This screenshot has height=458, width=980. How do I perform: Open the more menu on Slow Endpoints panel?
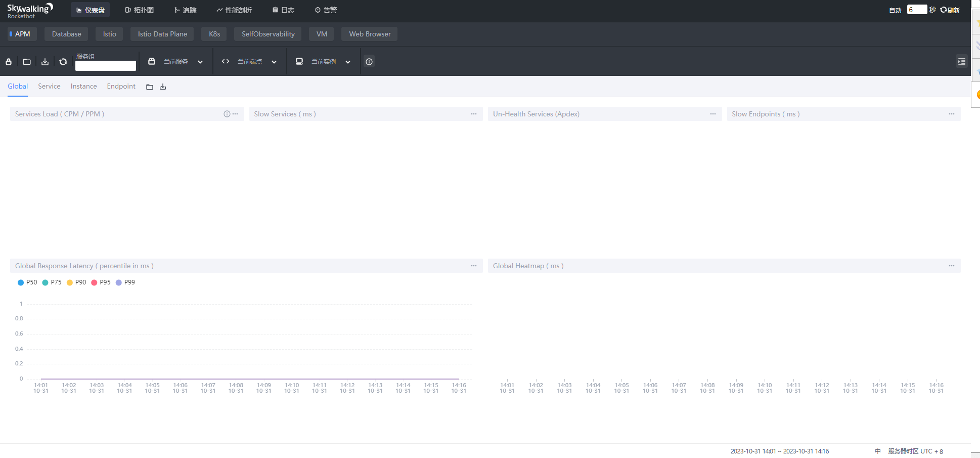coord(952,114)
